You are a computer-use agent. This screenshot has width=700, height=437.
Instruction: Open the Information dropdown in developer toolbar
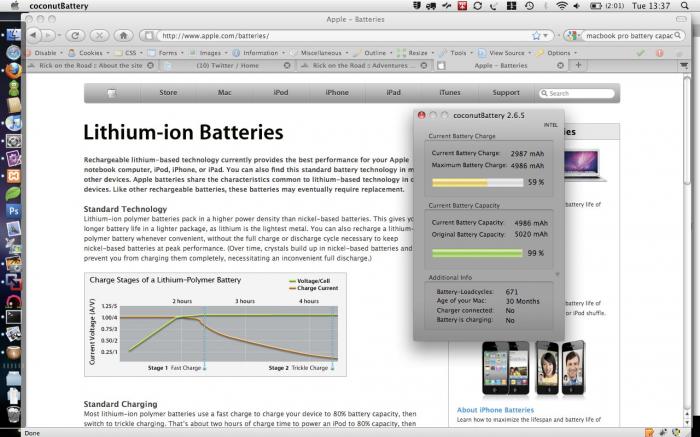(x=259, y=53)
